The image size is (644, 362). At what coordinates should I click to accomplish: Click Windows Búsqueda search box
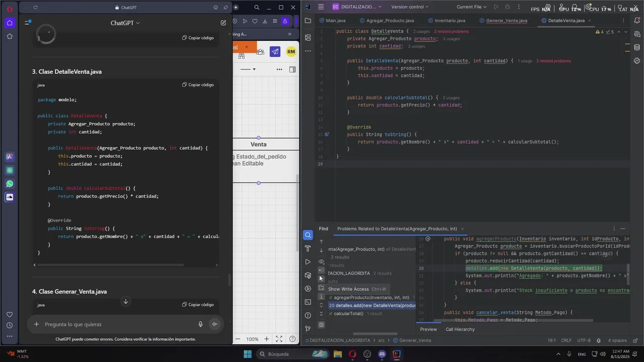point(293,354)
